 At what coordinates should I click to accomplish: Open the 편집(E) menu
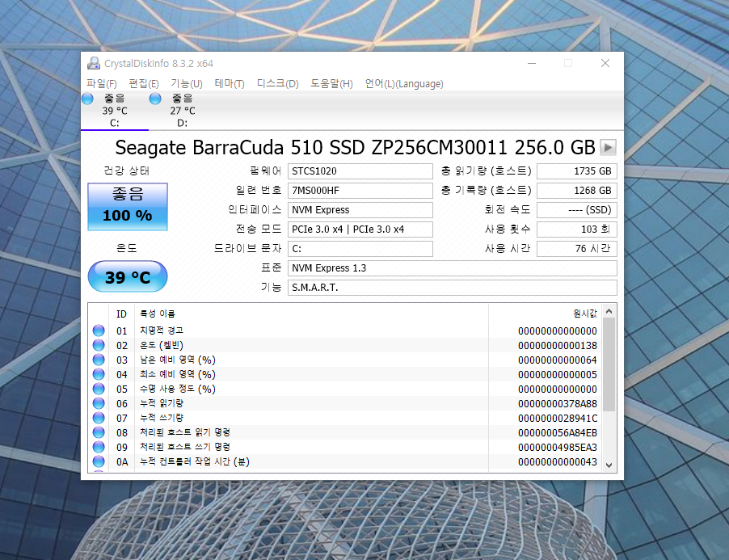pos(144,84)
